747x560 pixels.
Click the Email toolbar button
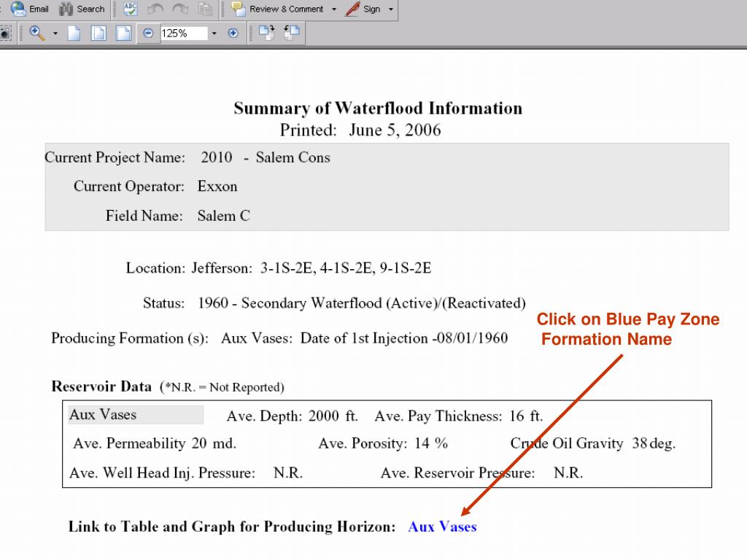click(29, 9)
